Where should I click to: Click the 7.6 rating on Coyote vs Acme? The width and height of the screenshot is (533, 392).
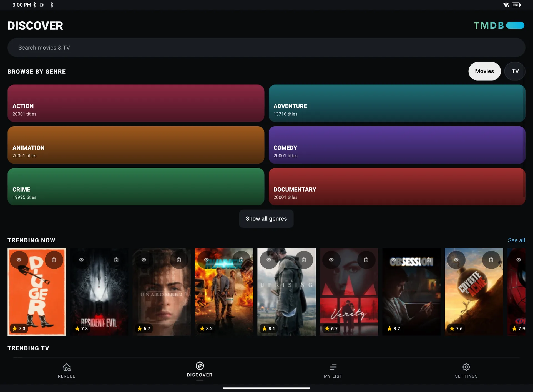[456, 328]
